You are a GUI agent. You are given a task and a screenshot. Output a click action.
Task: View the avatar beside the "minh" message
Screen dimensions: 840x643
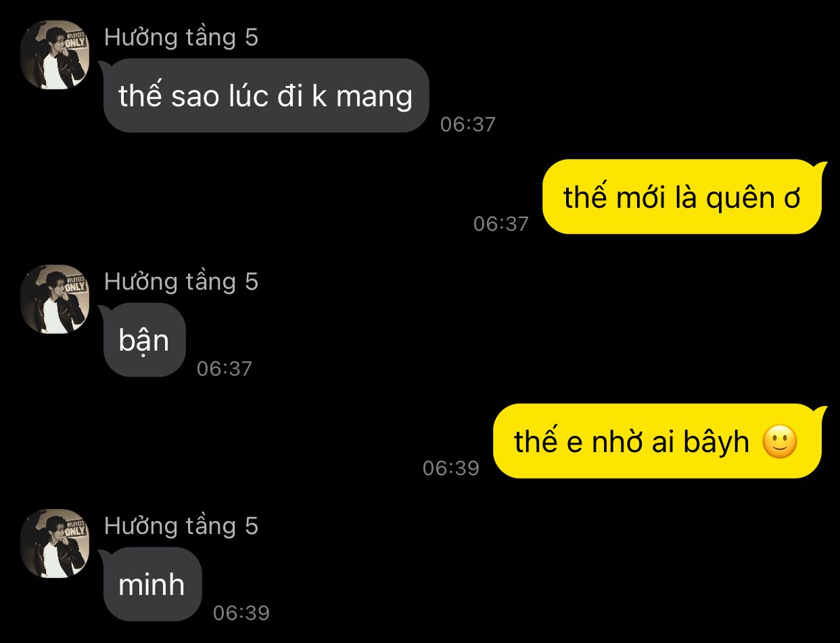tap(55, 544)
